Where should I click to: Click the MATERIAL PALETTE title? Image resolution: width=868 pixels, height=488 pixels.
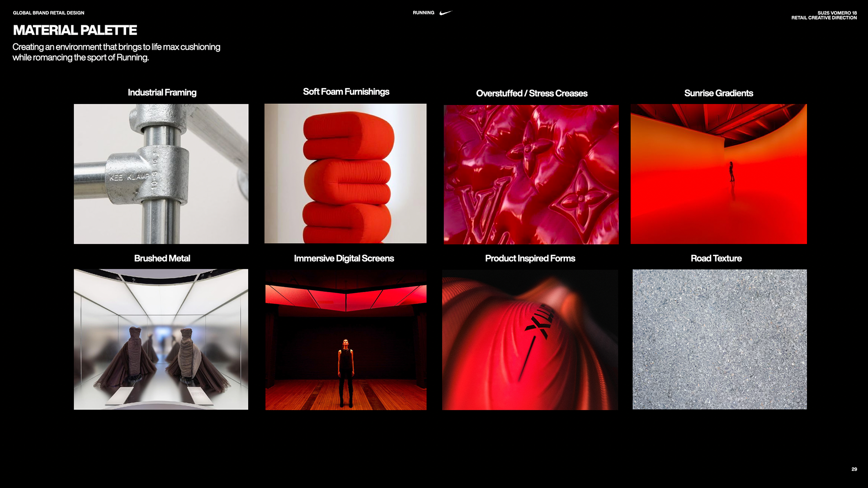75,30
